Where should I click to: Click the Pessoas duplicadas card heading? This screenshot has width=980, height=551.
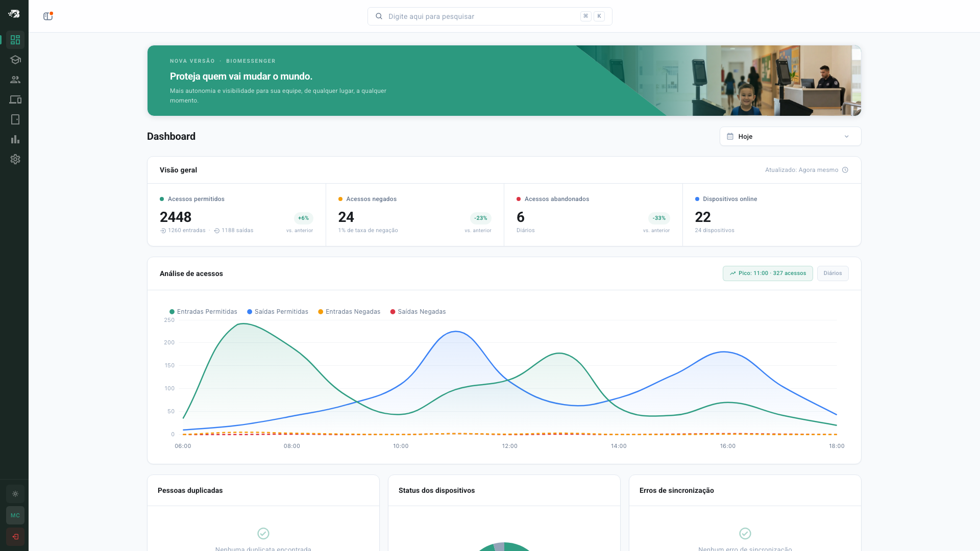[190, 490]
